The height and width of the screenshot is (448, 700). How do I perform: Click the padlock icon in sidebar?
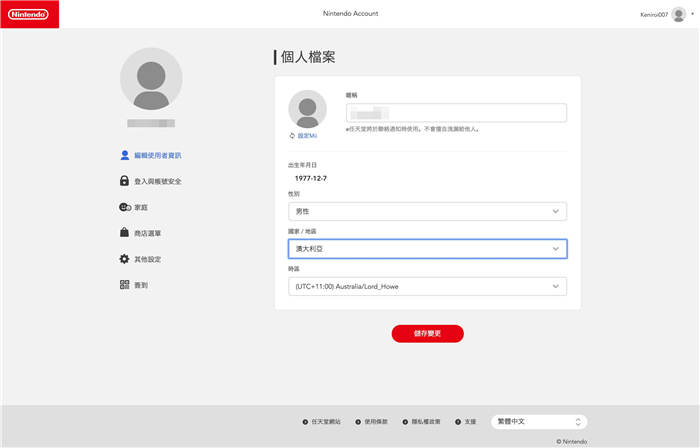[x=125, y=181]
